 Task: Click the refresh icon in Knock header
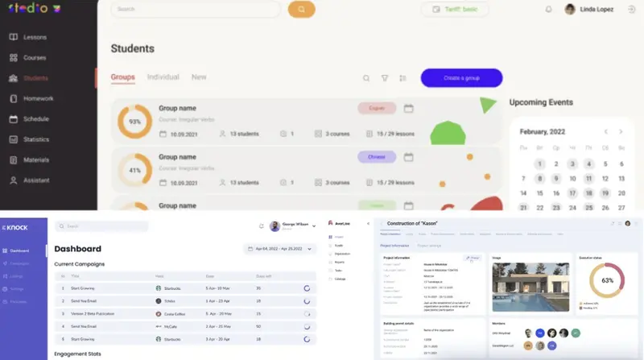pyautogui.click(x=261, y=226)
